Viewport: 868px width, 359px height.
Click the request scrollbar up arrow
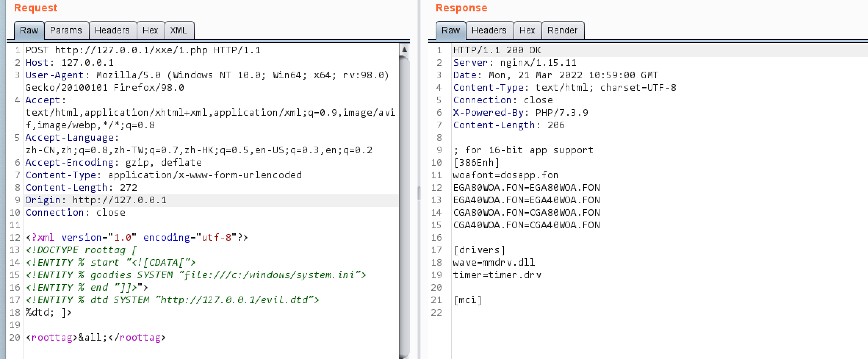tap(404, 49)
